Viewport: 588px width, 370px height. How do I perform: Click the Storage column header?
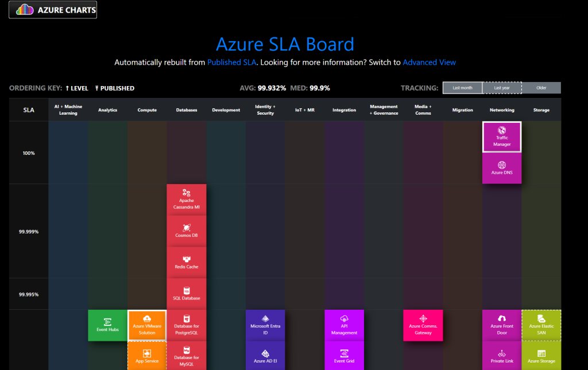tap(541, 110)
